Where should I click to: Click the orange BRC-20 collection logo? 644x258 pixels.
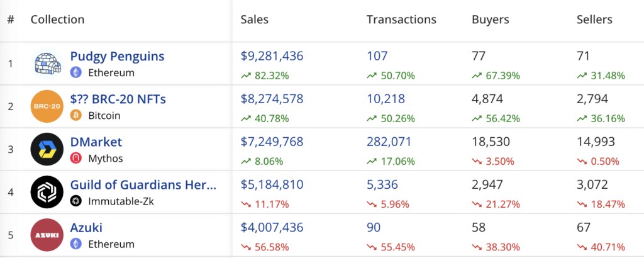click(47, 106)
